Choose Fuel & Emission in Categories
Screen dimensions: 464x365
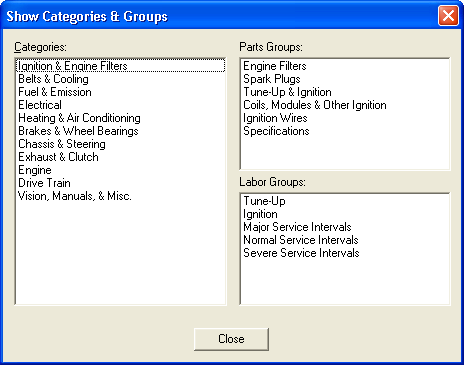tap(55, 92)
